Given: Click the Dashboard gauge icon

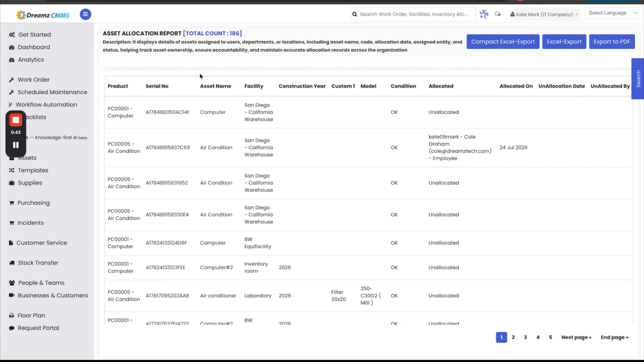Looking at the screenshot, I should click(x=12, y=47).
